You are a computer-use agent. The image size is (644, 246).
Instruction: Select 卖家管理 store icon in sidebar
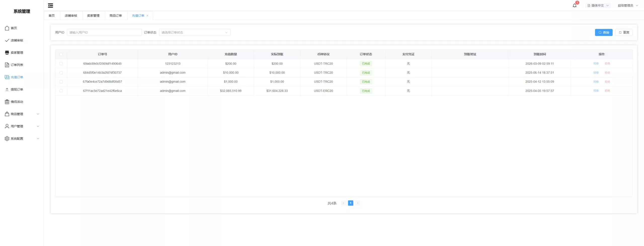[x=7, y=53]
